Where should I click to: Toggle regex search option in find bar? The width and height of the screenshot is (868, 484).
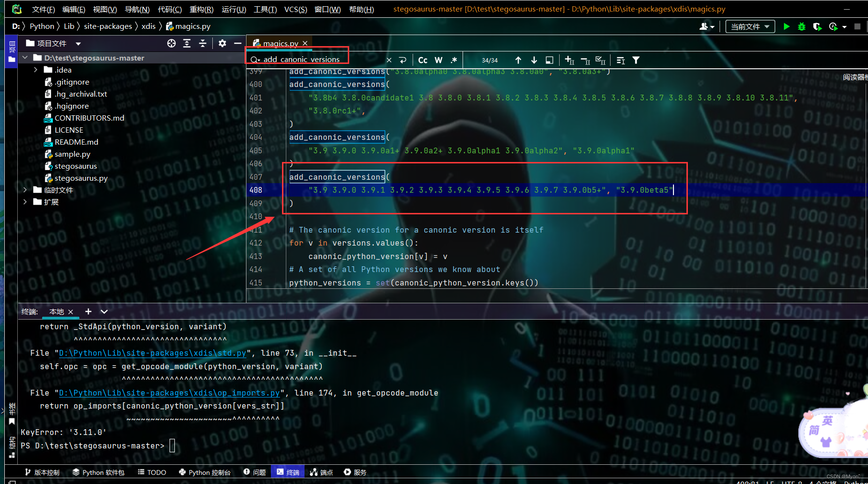(454, 60)
